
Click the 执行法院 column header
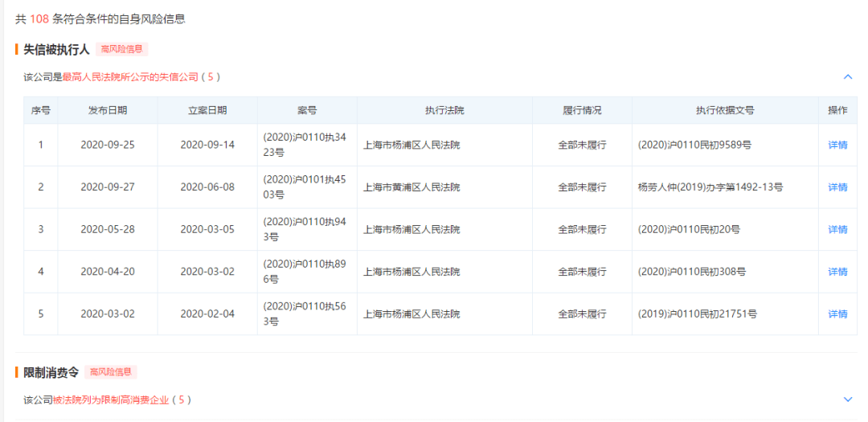tap(444, 110)
